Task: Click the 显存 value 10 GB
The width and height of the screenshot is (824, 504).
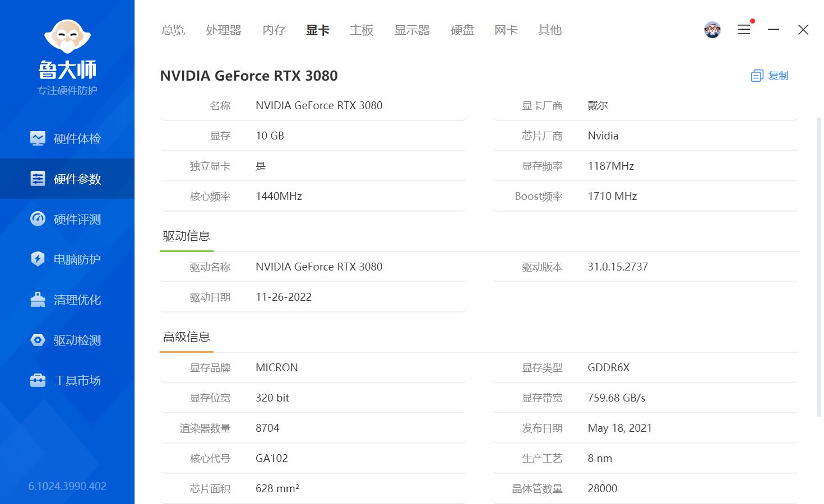Action: pos(270,136)
